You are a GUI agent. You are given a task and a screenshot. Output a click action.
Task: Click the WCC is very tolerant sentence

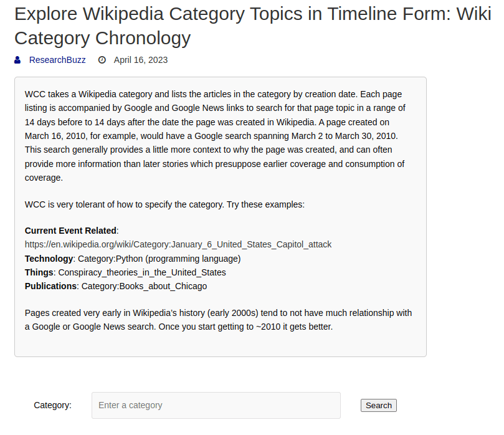[164, 204]
